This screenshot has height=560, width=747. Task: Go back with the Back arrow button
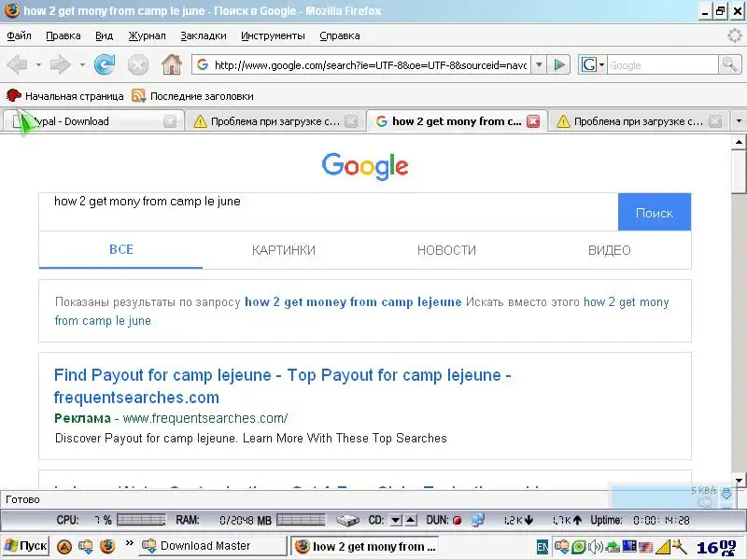pos(18,64)
